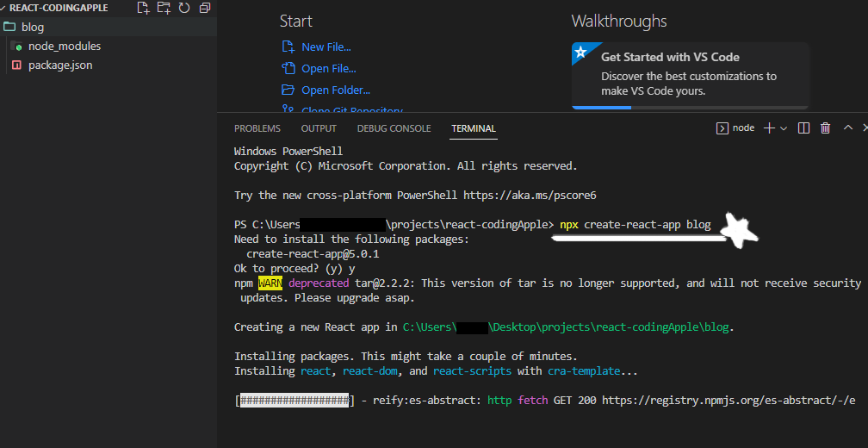
Task: Split the terminal pane
Action: [x=803, y=128]
